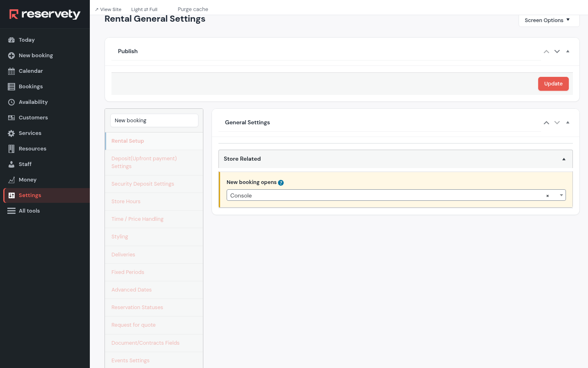Clear the Console selection with the x
Viewport: 588px width, 368px height.
pos(548,196)
